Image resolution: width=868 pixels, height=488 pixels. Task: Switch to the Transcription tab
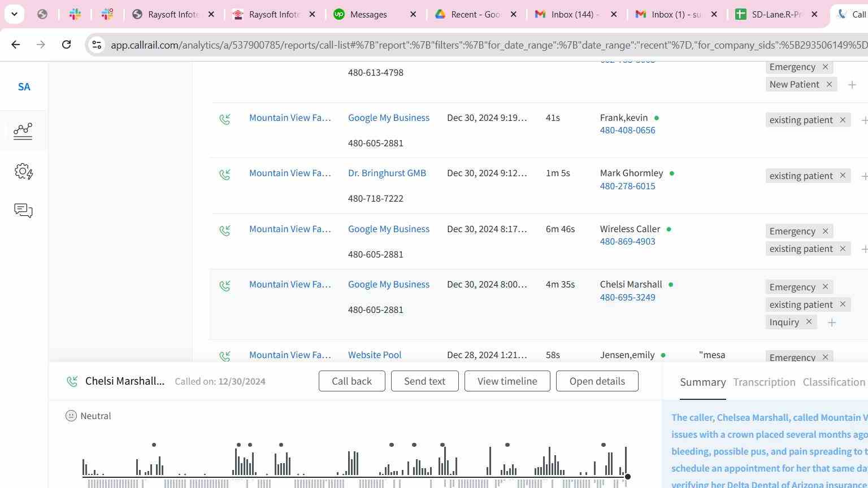[x=764, y=382]
